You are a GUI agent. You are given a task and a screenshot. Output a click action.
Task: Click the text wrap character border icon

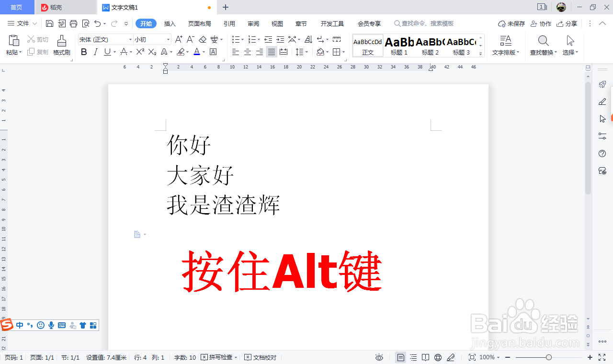[213, 52]
